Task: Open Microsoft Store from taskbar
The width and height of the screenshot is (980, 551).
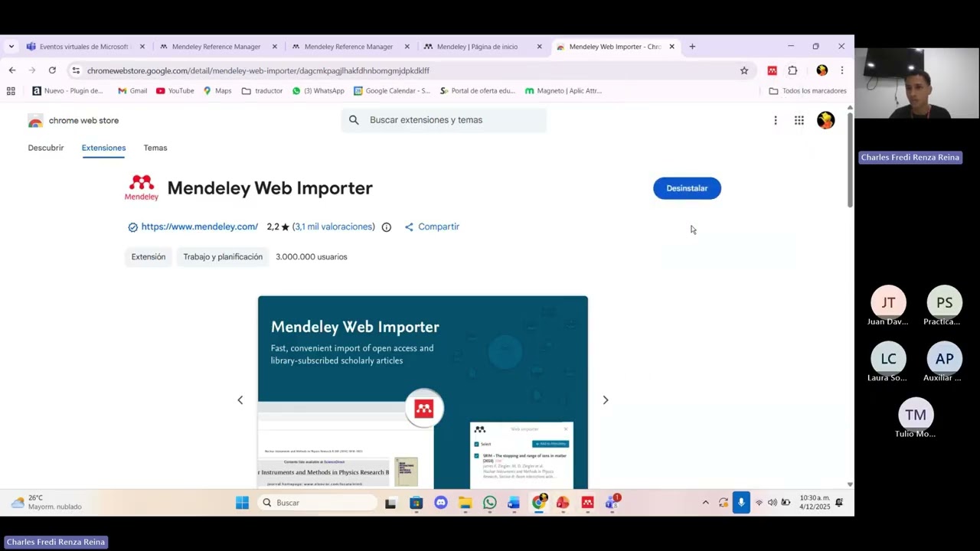Action: pos(416,503)
